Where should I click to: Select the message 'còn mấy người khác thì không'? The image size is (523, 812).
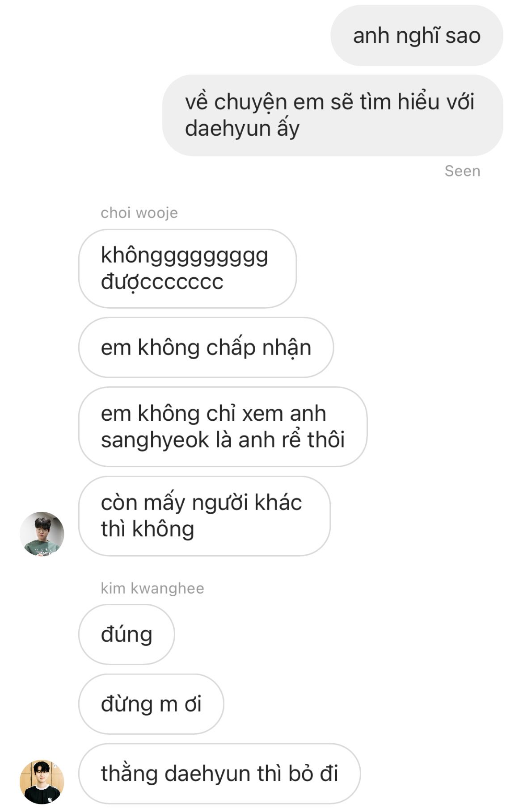[x=204, y=516]
